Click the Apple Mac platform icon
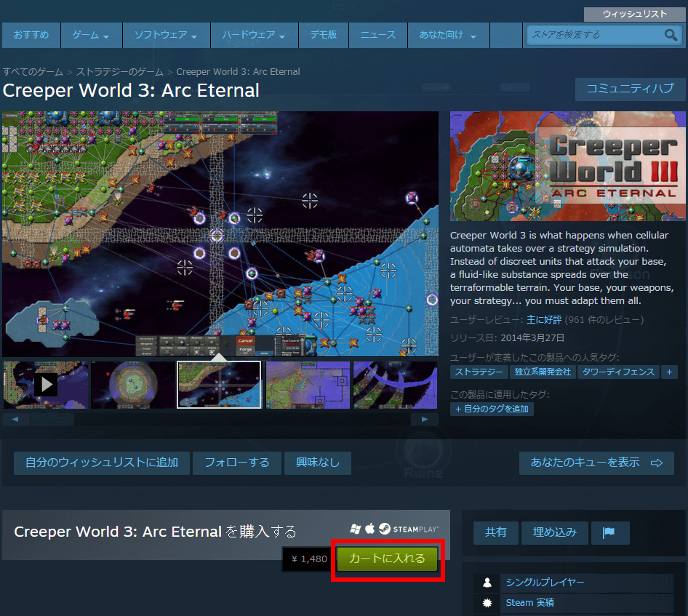 [x=370, y=529]
